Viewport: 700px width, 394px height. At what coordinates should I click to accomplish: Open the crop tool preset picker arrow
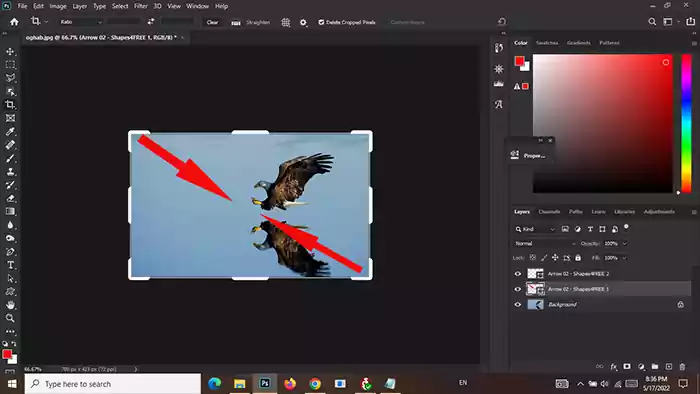[x=46, y=22]
